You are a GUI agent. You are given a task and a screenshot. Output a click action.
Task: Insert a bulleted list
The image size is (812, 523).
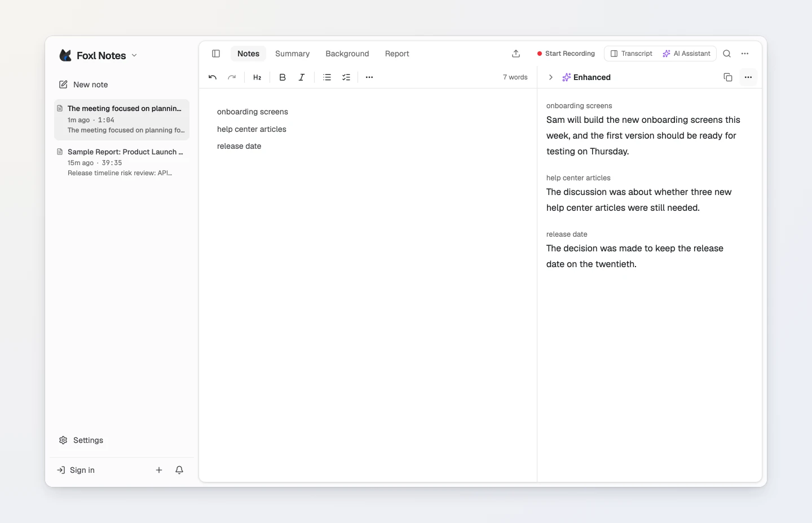327,77
